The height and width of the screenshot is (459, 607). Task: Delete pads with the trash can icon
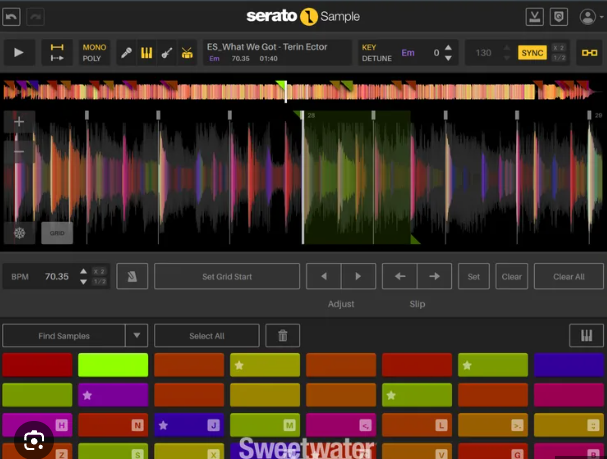283,336
